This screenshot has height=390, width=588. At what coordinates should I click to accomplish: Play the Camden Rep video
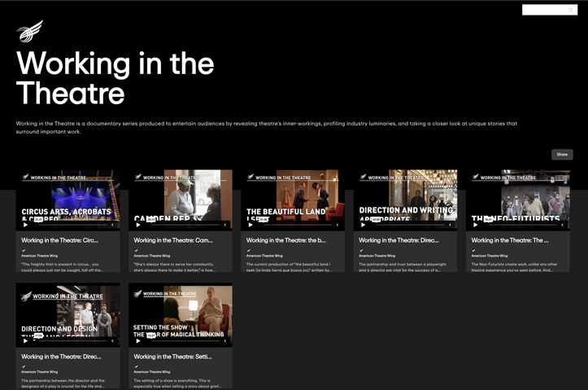coord(138,225)
